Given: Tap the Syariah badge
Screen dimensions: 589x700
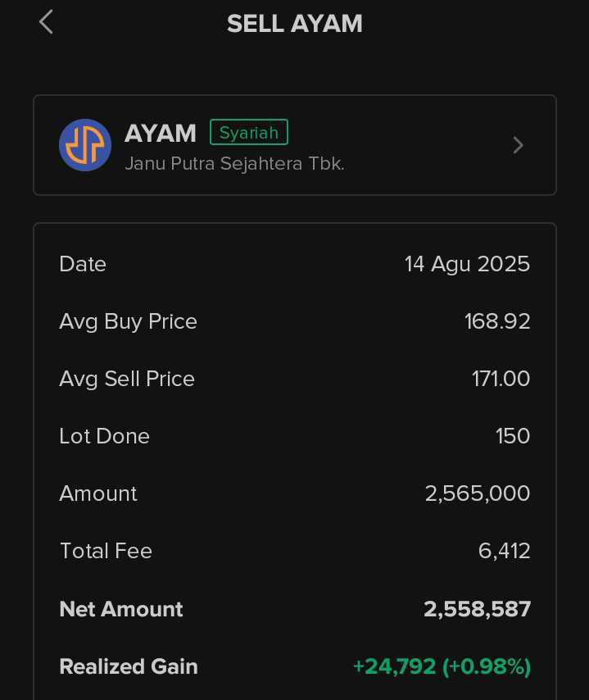Looking at the screenshot, I should (x=249, y=132).
